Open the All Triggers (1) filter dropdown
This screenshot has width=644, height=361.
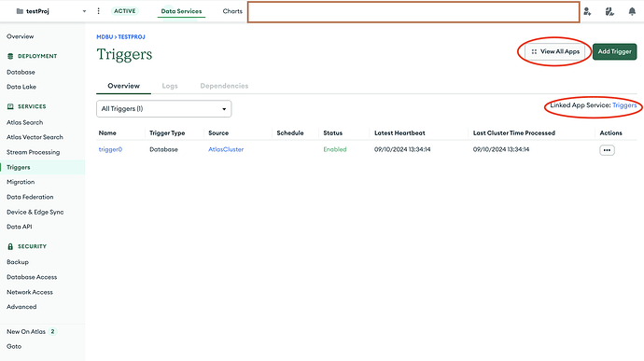164,109
